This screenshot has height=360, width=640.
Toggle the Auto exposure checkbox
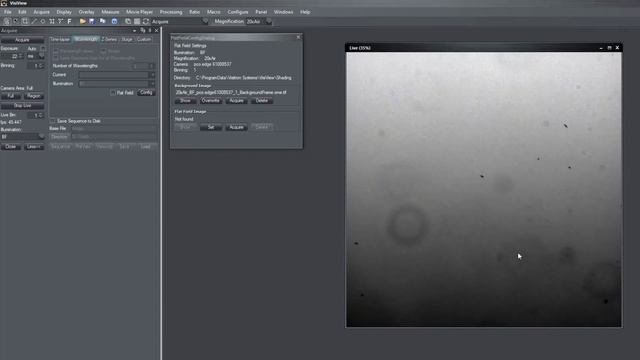[x=42, y=48]
